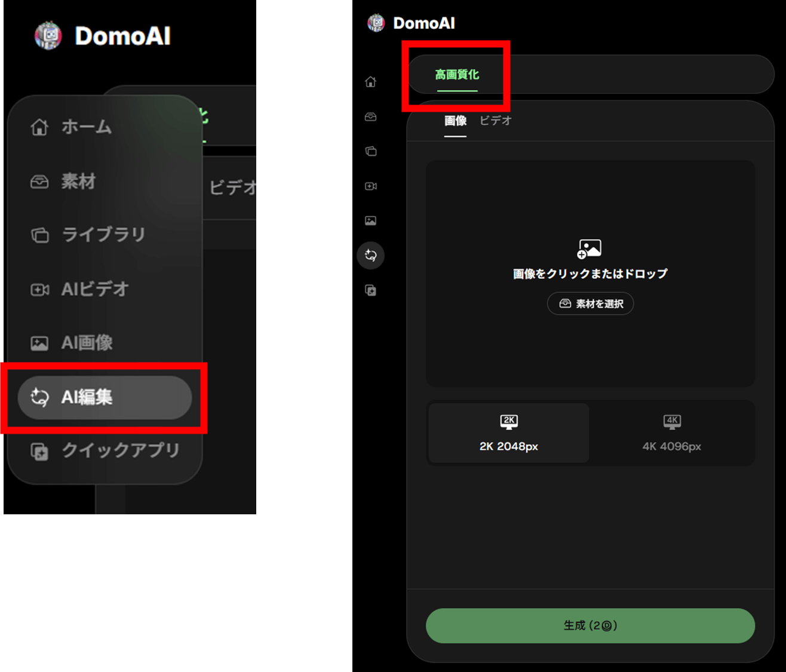Open ホーム in the expanded menu
The image size is (786, 672).
86,127
